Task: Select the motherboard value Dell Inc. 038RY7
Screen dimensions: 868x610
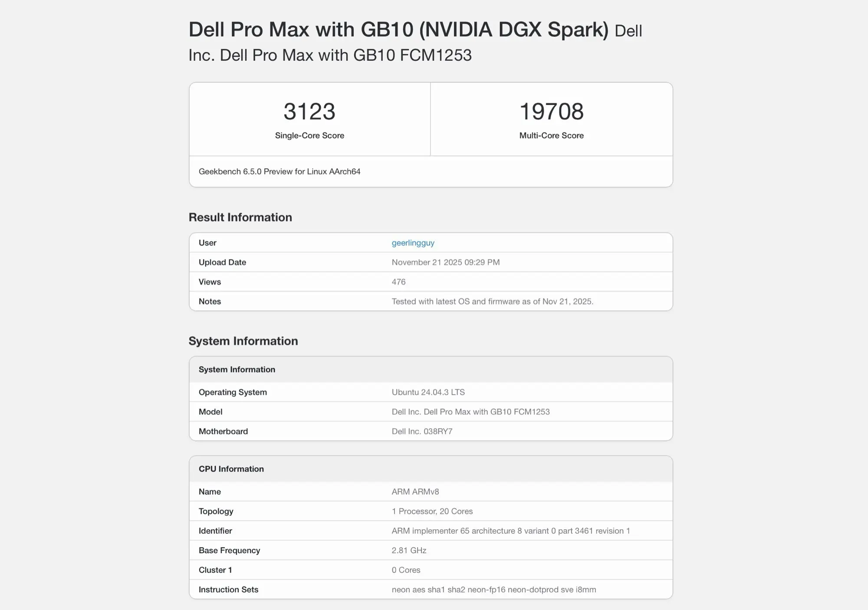Action: pyautogui.click(x=422, y=431)
